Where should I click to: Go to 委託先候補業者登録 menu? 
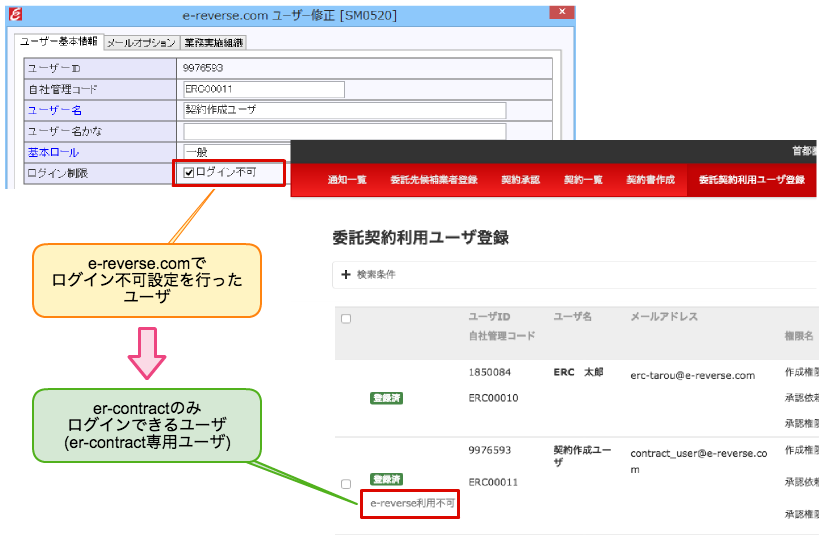433,180
